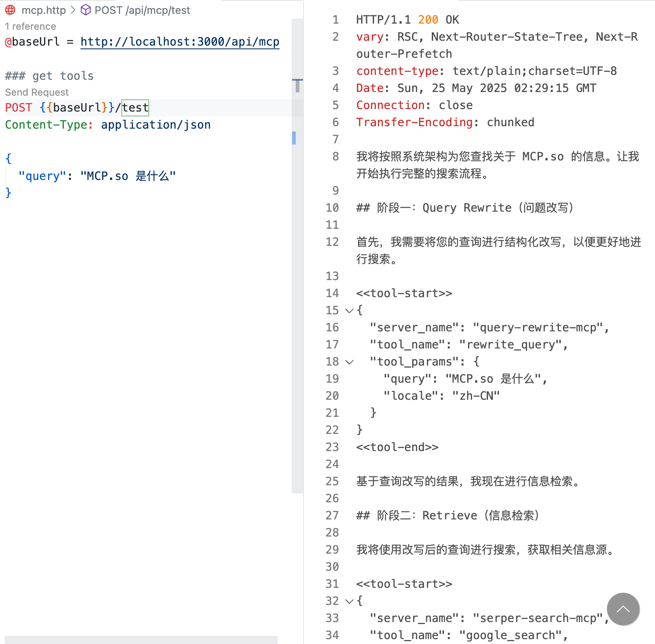Click the cube icon before POST /api/mcp/test
Screen dimensions: 655x644
(x=86, y=10)
